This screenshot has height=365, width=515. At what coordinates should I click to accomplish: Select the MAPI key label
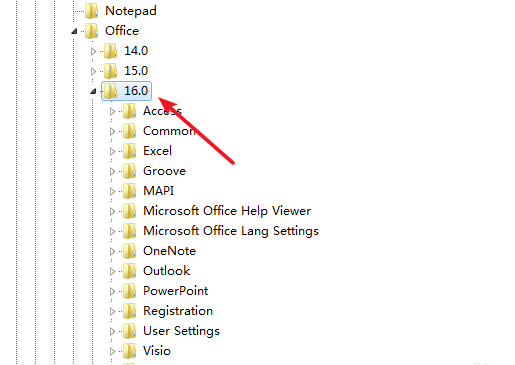coord(158,191)
